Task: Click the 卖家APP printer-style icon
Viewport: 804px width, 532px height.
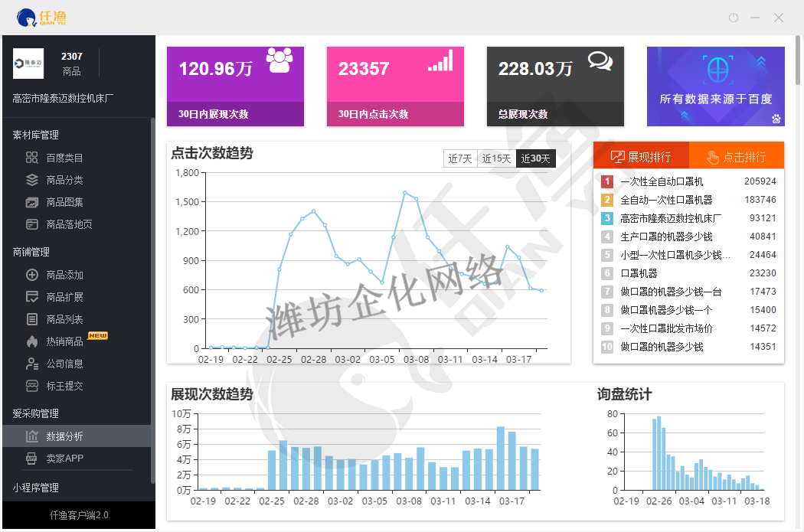Action: click(31, 459)
